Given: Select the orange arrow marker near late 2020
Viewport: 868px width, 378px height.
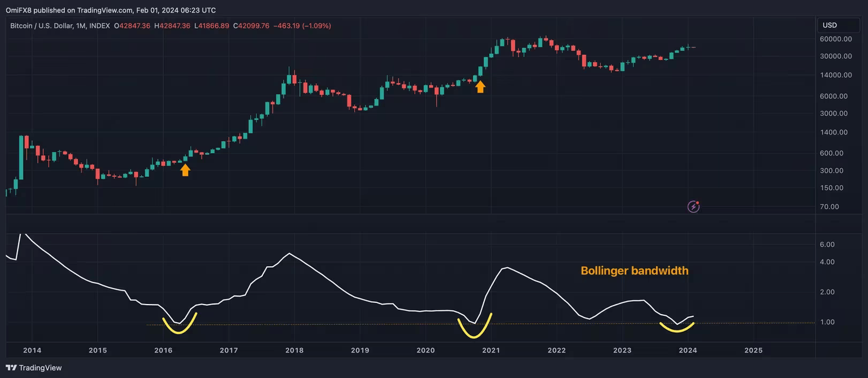Looking at the screenshot, I should [480, 86].
